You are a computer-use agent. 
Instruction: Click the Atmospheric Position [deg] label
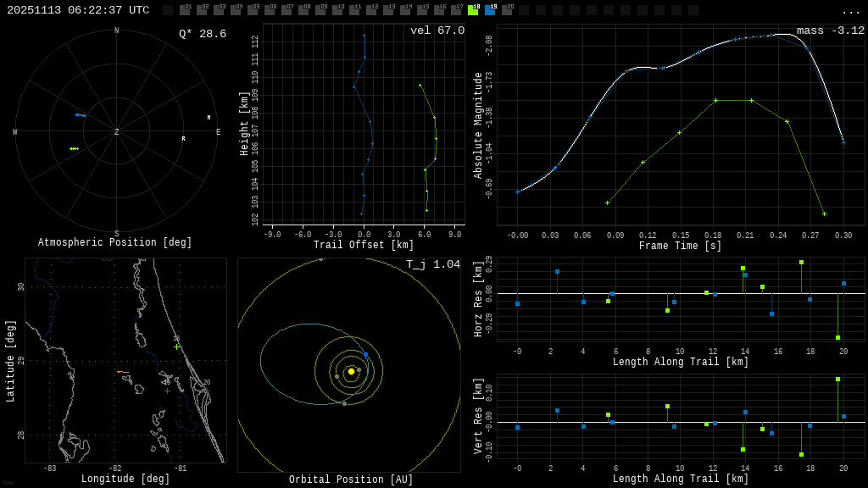(x=114, y=242)
